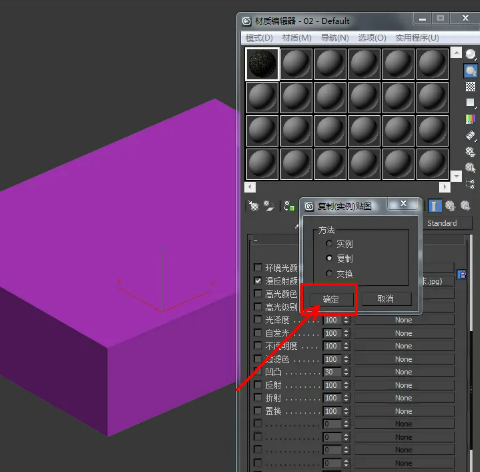Enable the 折射 map checkbox
This screenshot has height=472, width=480.
tap(258, 398)
